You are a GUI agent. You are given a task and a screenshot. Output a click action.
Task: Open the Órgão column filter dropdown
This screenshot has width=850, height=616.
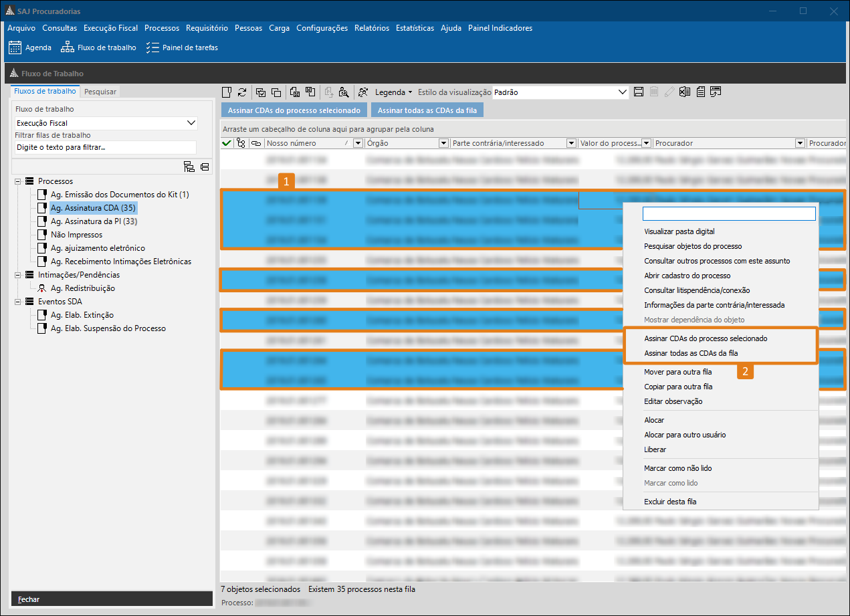pyautogui.click(x=443, y=143)
